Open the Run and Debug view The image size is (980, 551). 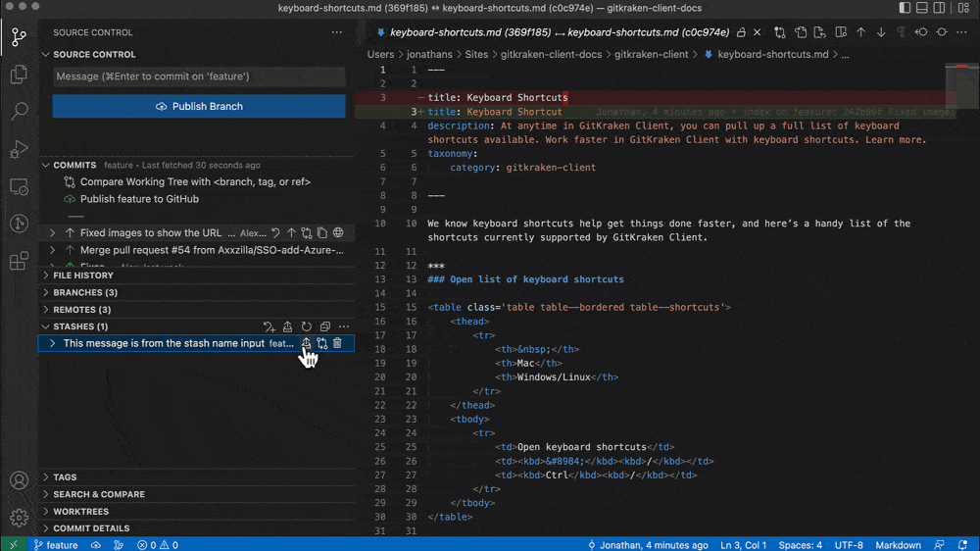tap(19, 149)
